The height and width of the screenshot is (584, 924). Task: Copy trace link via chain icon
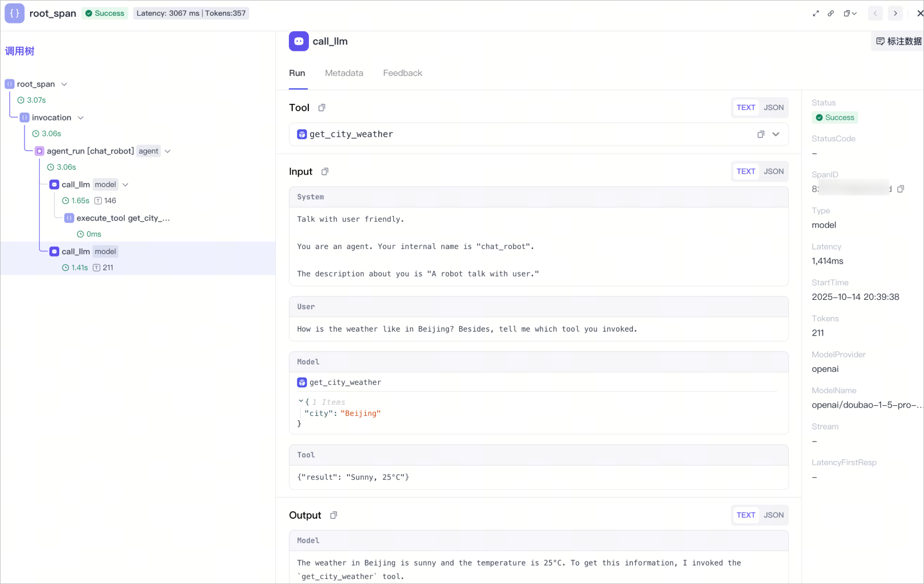point(831,13)
